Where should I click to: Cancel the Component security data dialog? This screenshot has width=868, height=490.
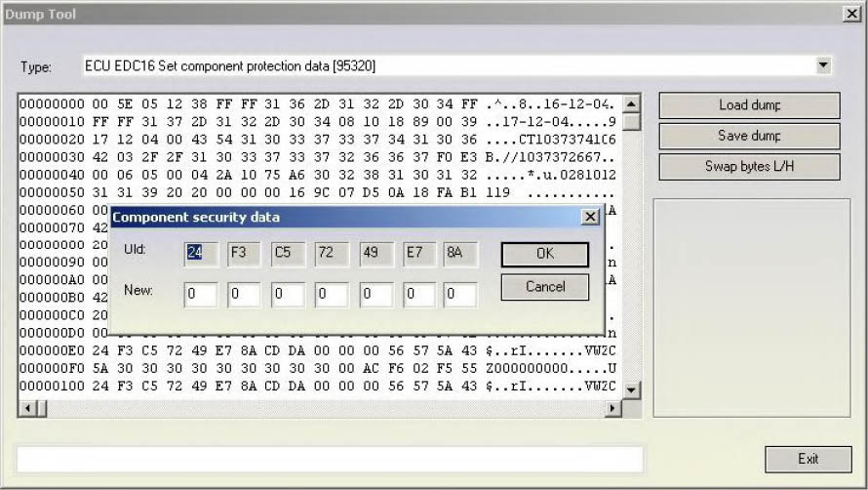544,287
